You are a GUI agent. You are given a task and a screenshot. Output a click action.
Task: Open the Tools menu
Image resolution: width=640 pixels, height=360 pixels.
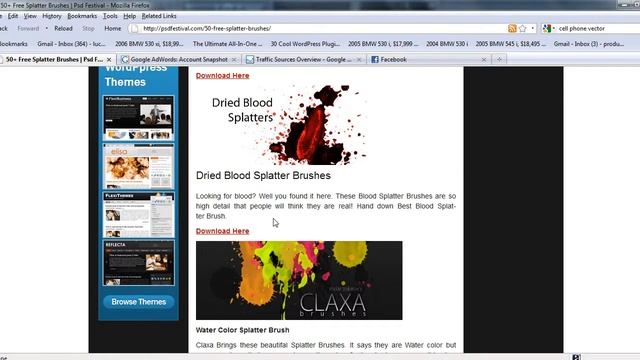[x=110, y=16]
